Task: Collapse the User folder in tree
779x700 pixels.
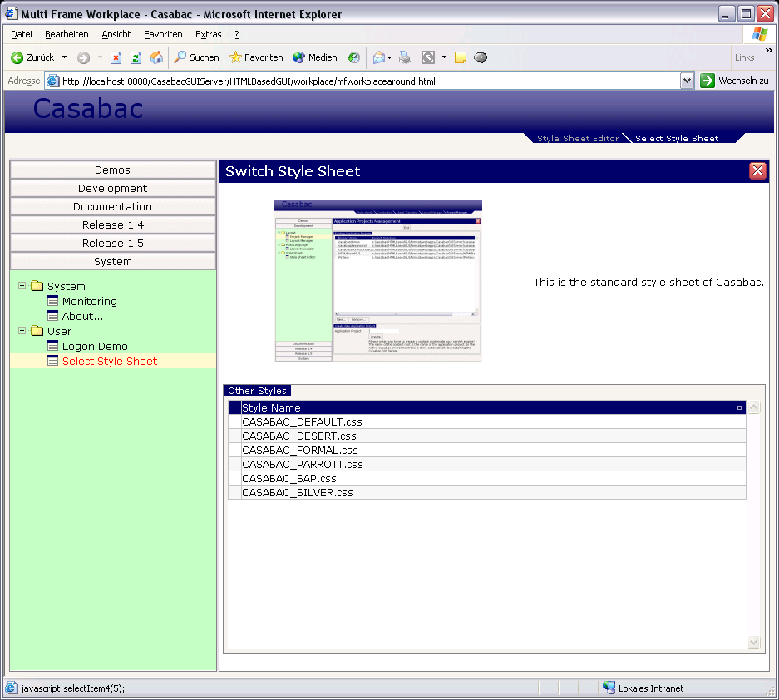Action: [x=22, y=331]
